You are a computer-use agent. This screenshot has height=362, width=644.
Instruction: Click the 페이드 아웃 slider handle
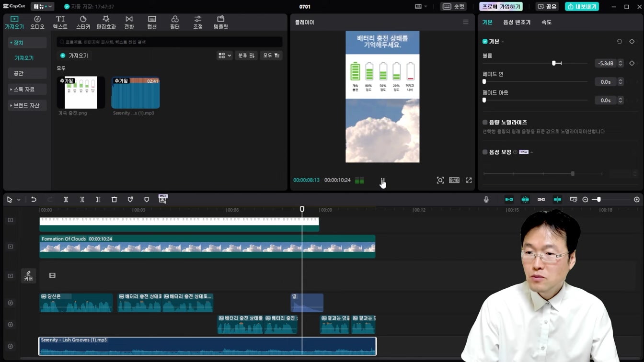[x=484, y=100]
